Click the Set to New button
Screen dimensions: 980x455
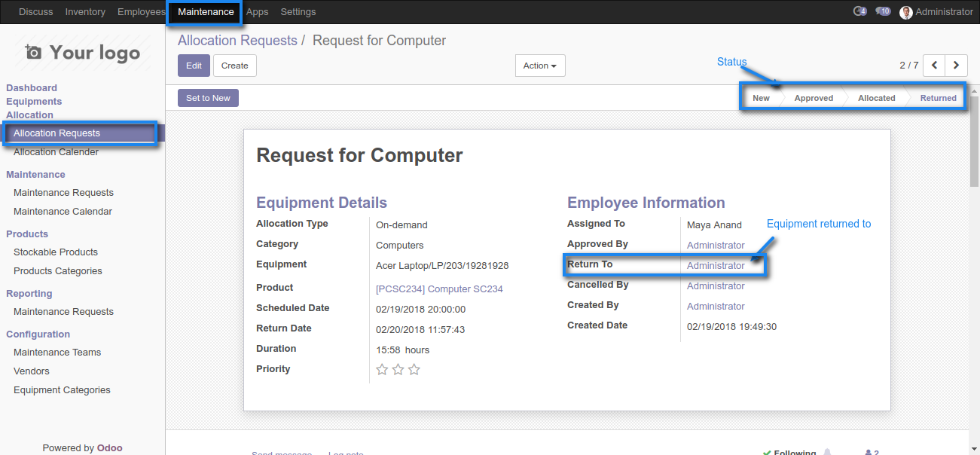208,98
